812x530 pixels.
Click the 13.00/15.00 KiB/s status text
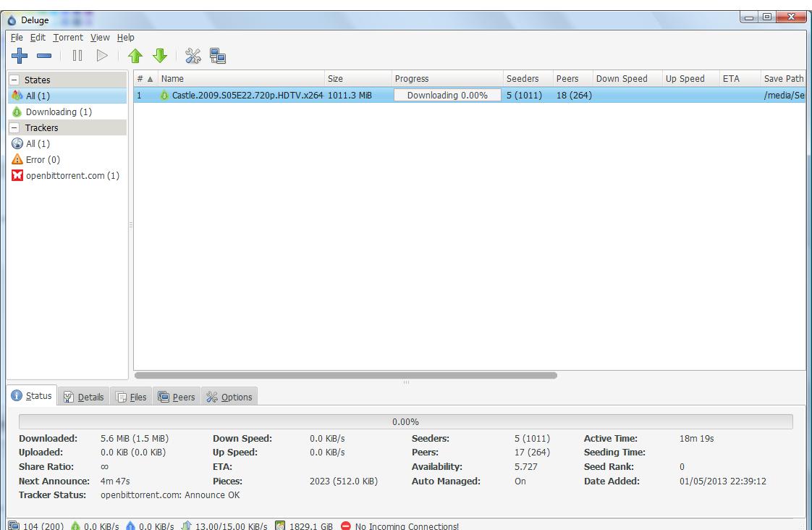pos(231,526)
